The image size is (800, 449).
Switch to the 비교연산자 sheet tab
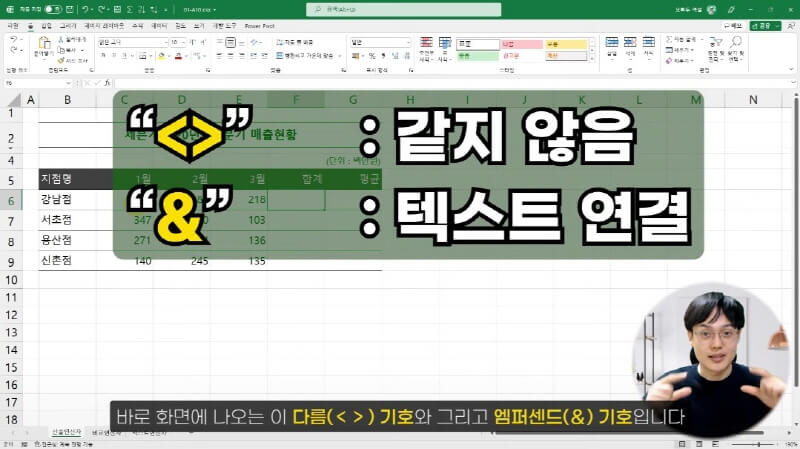coord(107,433)
